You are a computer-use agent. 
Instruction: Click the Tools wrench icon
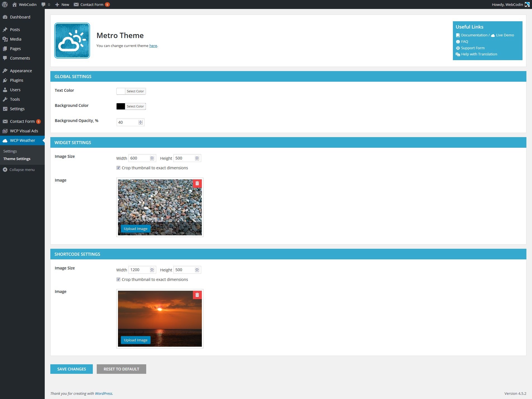point(5,99)
